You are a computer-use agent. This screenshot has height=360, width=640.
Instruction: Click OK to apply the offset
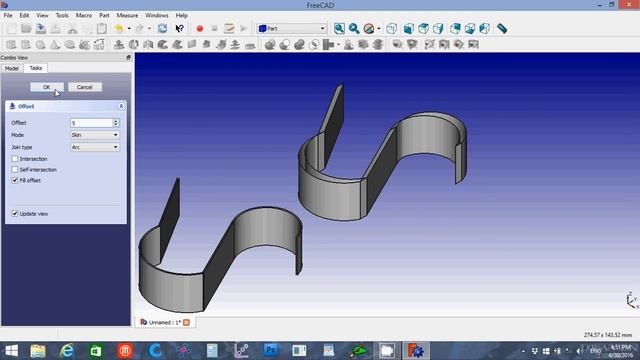pyautogui.click(x=47, y=87)
